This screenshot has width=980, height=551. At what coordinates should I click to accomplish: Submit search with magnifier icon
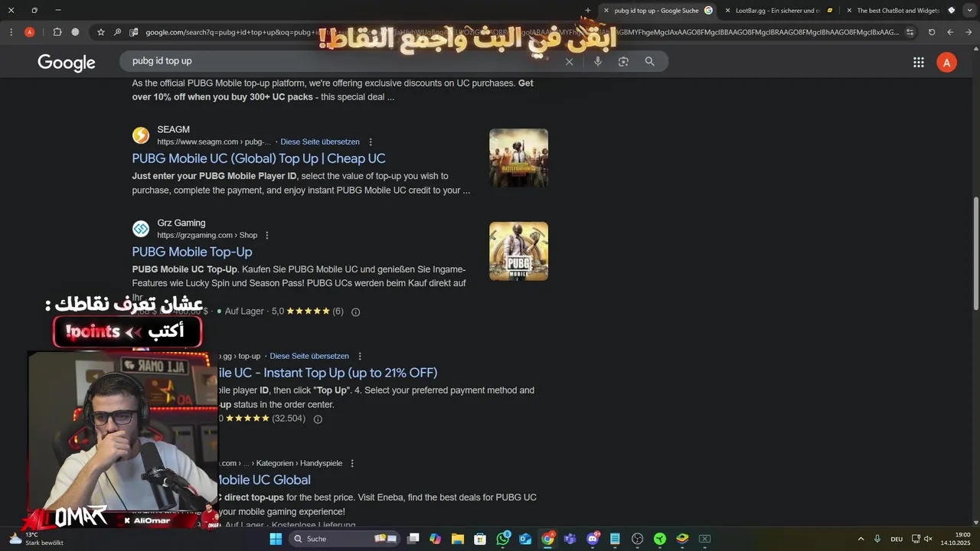pos(649,61)
